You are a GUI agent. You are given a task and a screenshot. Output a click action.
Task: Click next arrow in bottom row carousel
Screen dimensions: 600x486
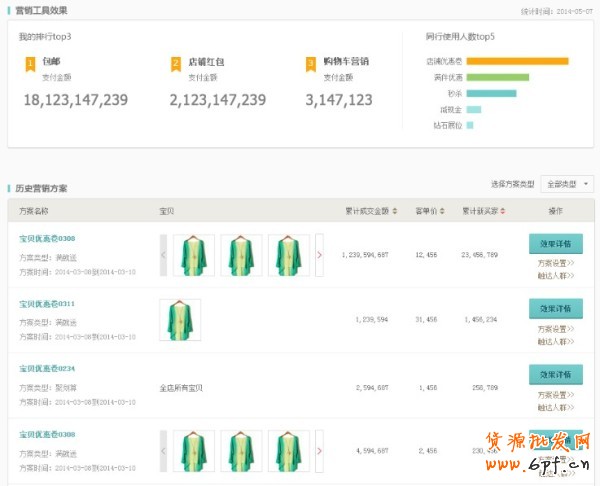click(x=319, y=451)
